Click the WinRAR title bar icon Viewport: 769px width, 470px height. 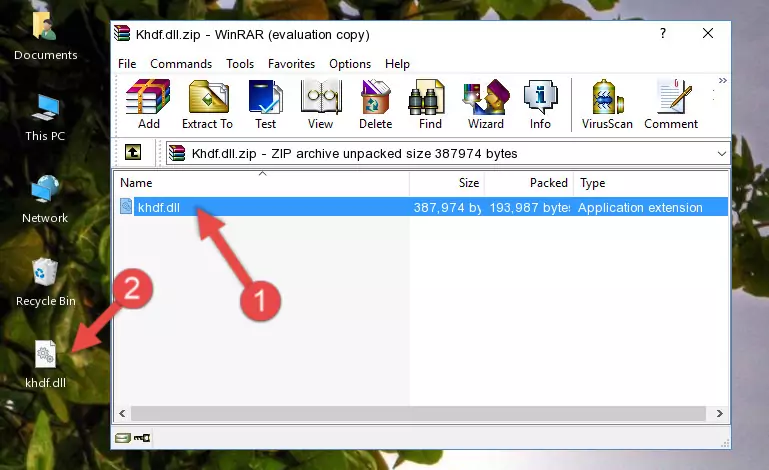(x=122, y=33)
